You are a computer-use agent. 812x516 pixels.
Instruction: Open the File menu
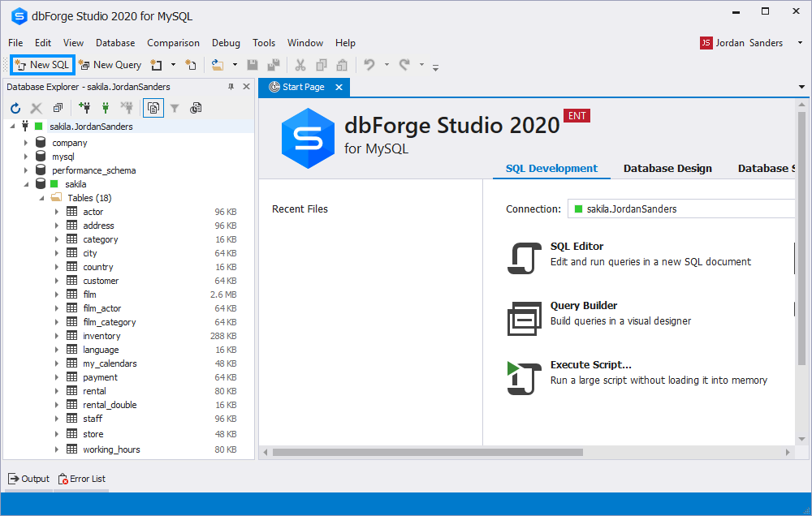point(15,43)
